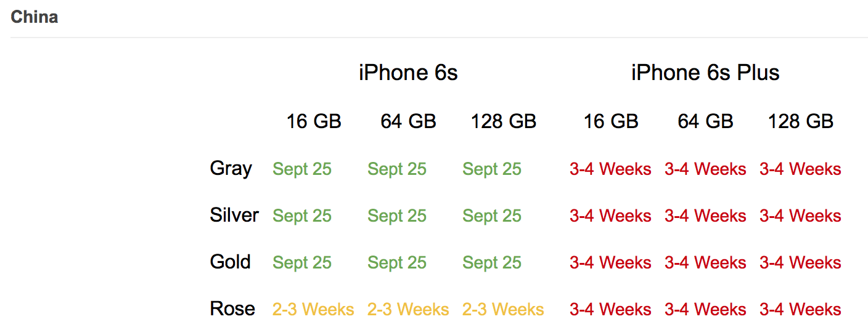Click Gray iPhone 6s 16 GB Sept 25
Viewport: 868px width, 335px height.
[302, 169]
